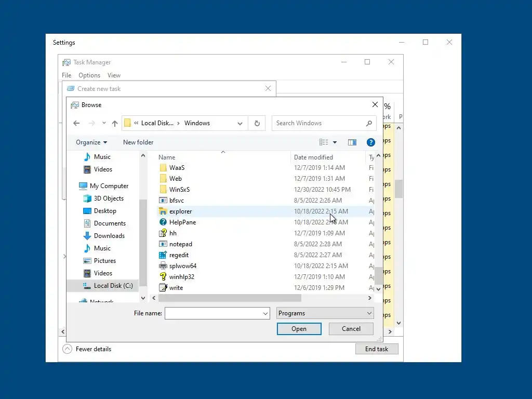Click file list scroll down arrow
The image size is (532, 399).
pyautogui.click(x=378, y=289)
